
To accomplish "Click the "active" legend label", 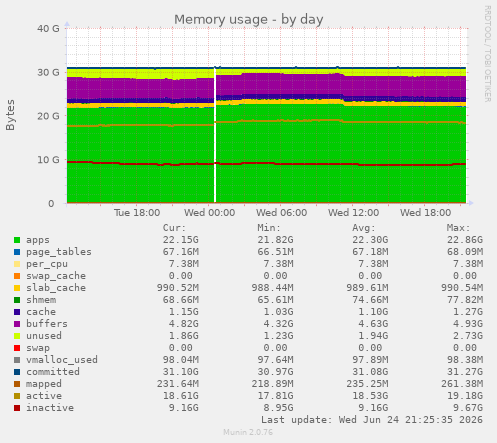I will (x=44, y=396).
